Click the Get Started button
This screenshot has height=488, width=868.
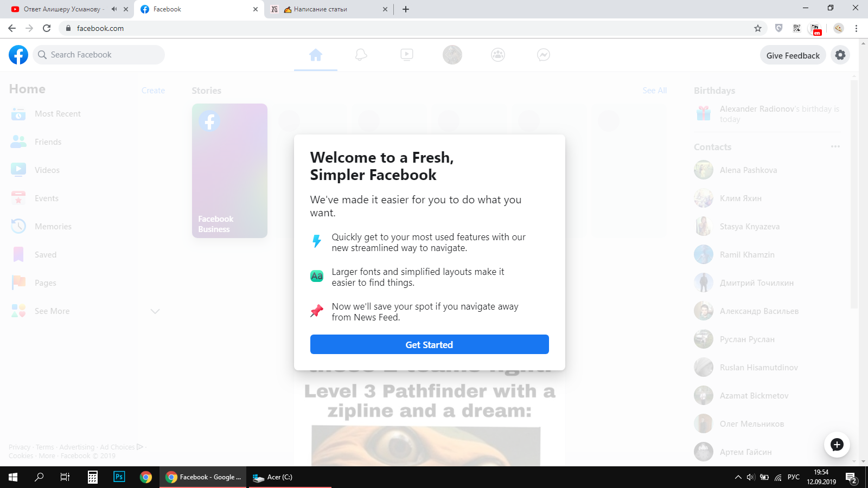[430, 344]
